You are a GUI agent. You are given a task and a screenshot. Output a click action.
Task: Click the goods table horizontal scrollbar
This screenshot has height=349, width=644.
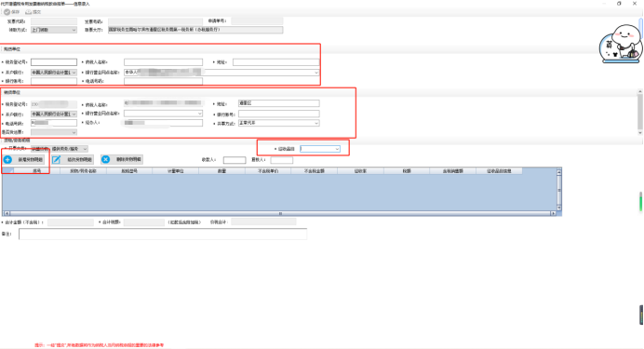coord(279,213)
